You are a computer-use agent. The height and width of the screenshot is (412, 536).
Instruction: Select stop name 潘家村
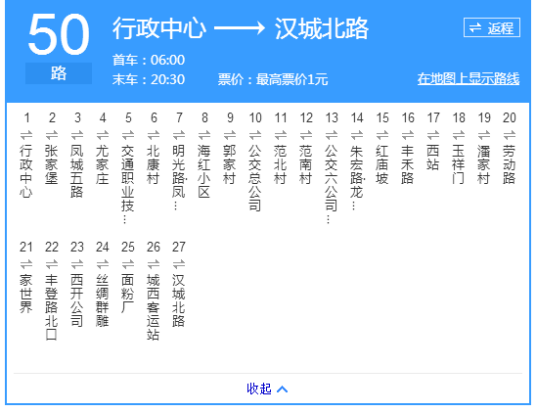[x=484, y=164]
